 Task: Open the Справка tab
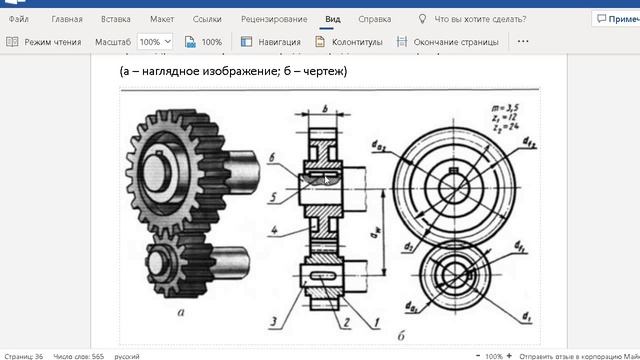375,19
